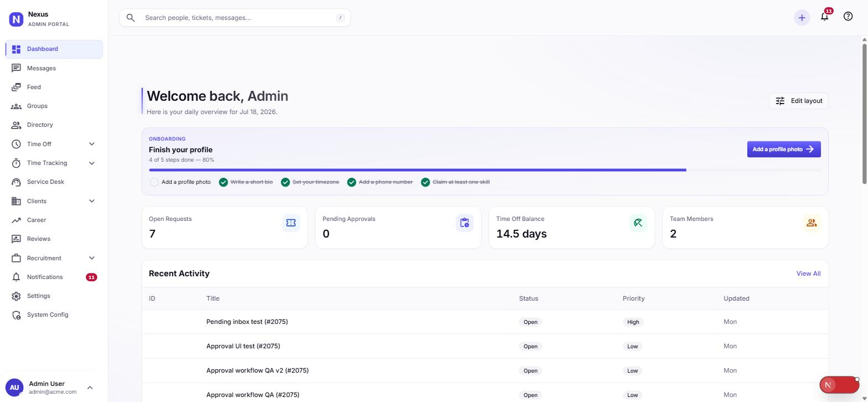Click the View All link

click(x=808, y=274)
